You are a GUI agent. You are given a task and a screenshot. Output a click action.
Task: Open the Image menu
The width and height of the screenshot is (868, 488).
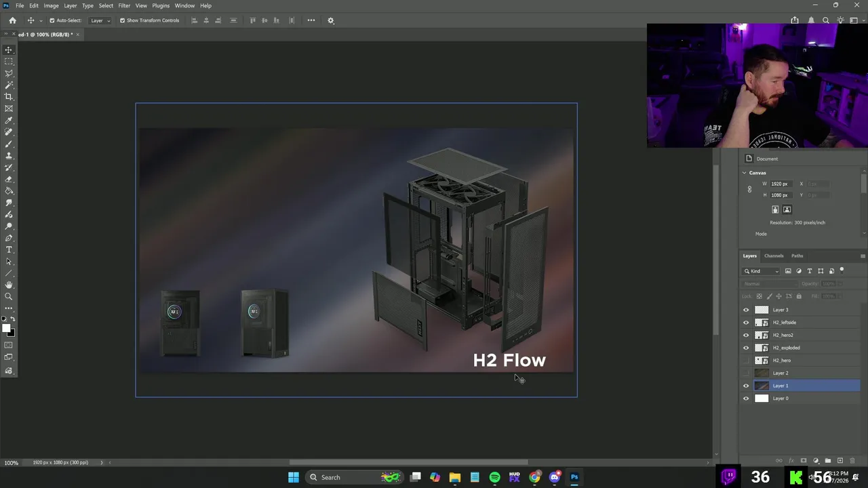[51, 5]
